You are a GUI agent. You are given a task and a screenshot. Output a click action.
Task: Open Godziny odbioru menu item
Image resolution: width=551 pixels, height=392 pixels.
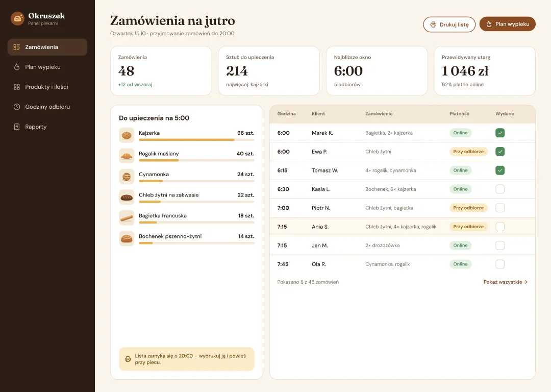(47, 107)
